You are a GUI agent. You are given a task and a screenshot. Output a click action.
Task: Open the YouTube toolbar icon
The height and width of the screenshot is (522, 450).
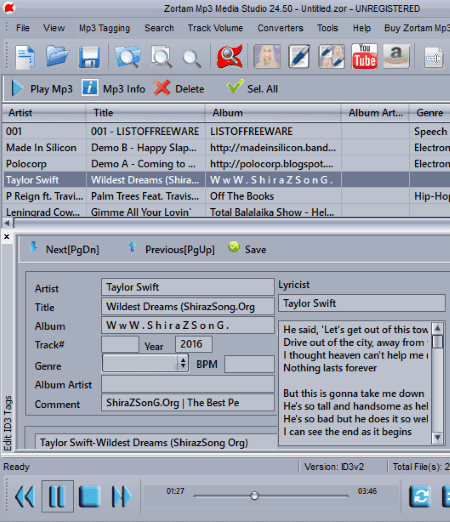364,56
